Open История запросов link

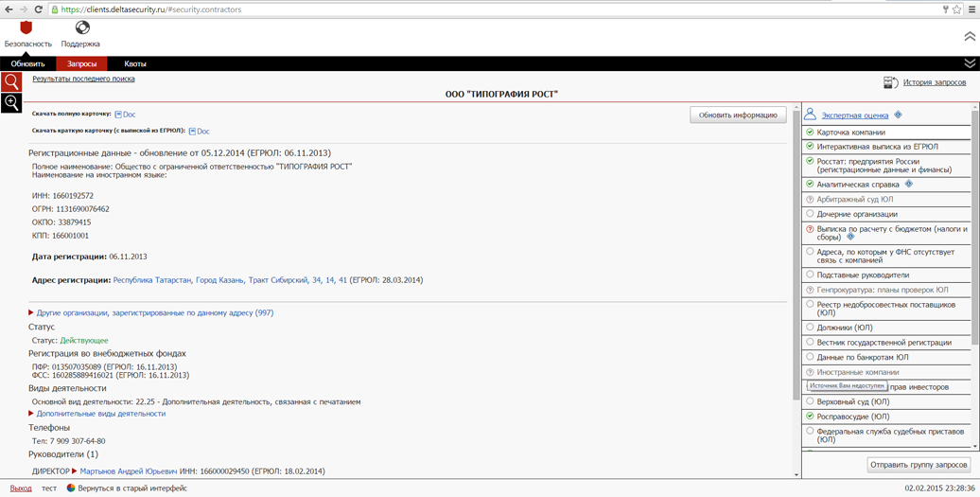pos(935,82)
